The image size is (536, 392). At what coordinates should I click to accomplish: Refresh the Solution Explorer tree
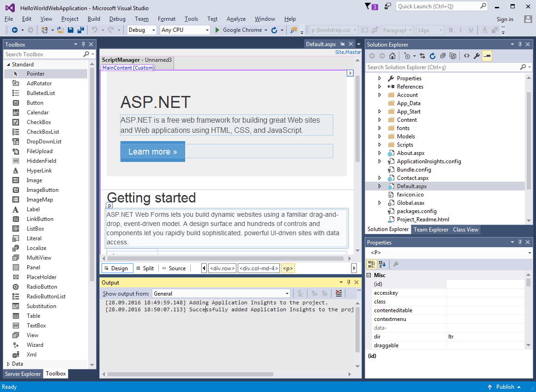coord(433,56)
